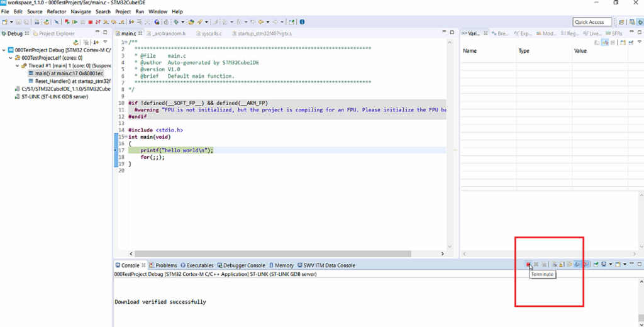
Task: Open the Breakpoints tab
Action: (500, 33)
